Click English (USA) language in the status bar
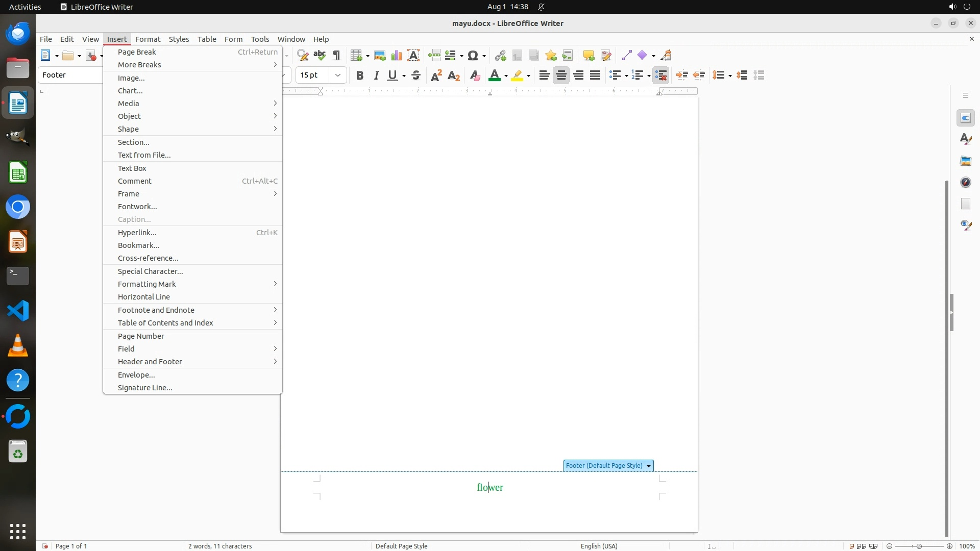Image resolution: width=980 pixels, height=551 pixels. point(599,546)
